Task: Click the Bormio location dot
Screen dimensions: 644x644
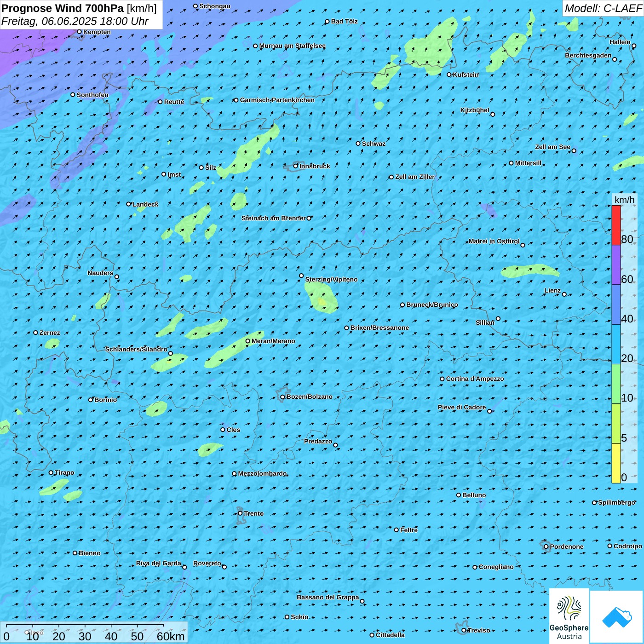Action: pos(91,400)
